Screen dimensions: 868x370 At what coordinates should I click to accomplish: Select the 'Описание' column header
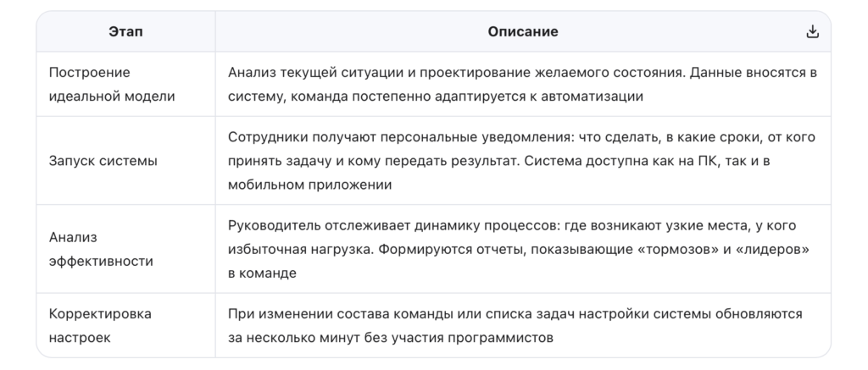(x=522, y=31)
